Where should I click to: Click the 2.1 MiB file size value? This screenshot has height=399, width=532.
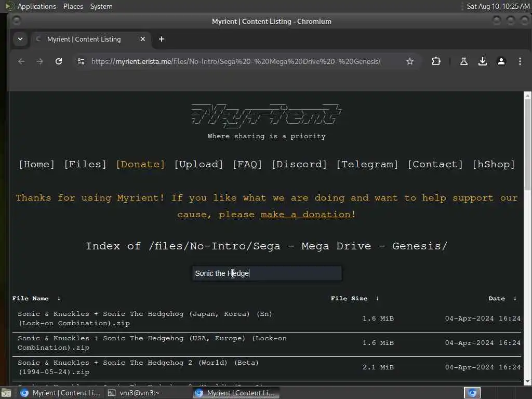coord(378,367)
